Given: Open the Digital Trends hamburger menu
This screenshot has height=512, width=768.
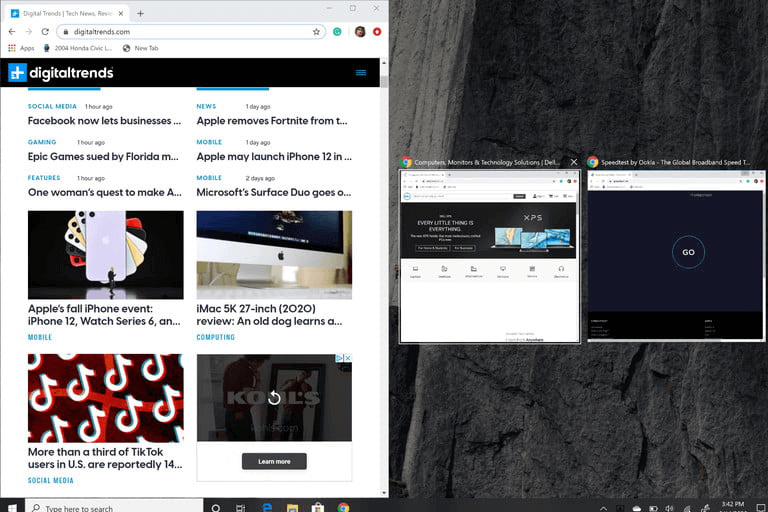Looking at the screenshot, I should [x=361, y=73].
